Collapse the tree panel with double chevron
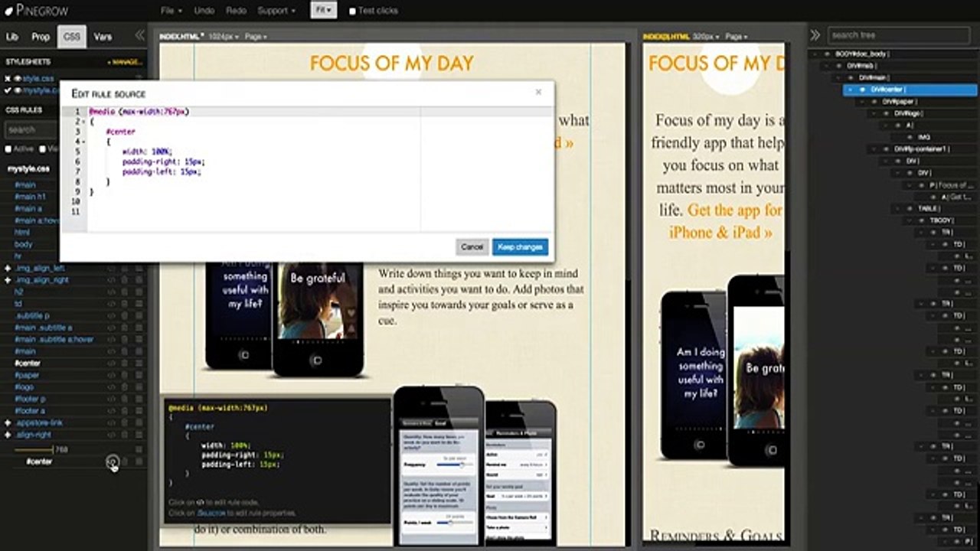 pos(815,35)
